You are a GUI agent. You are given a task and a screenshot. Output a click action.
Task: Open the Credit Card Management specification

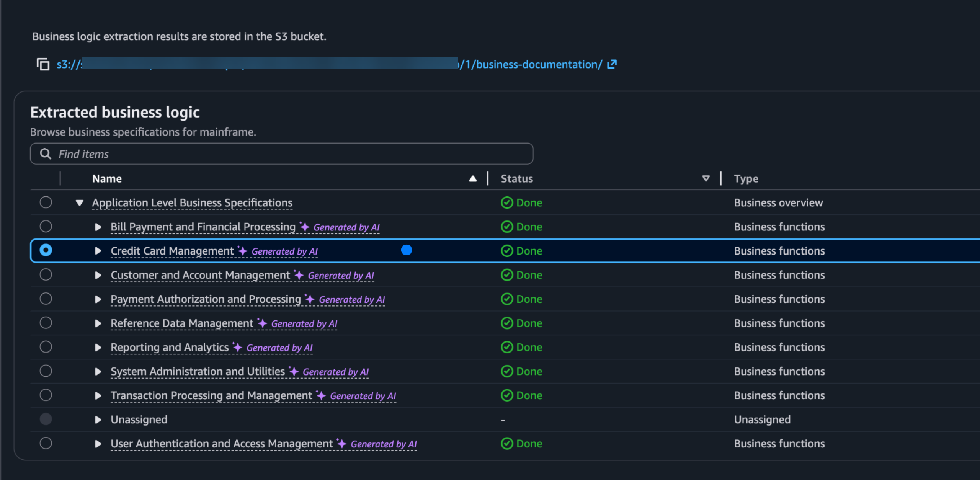tap(171, 251)
